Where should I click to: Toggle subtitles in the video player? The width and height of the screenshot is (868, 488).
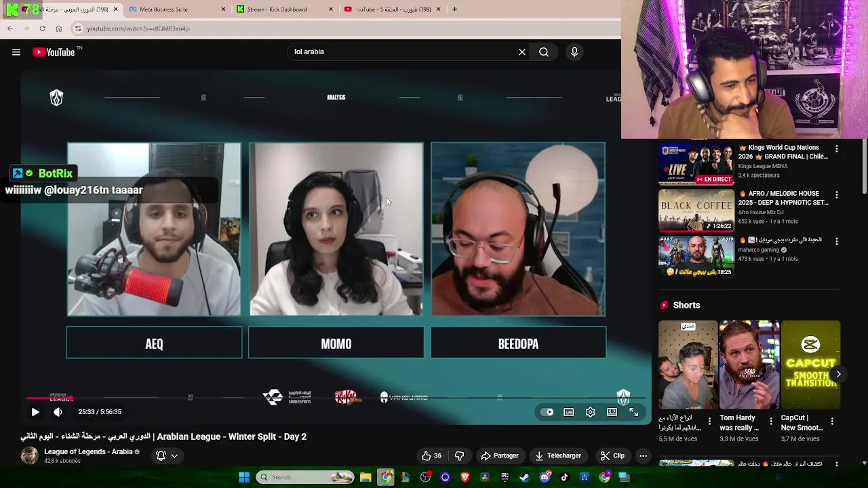click(x=569, y=412)
